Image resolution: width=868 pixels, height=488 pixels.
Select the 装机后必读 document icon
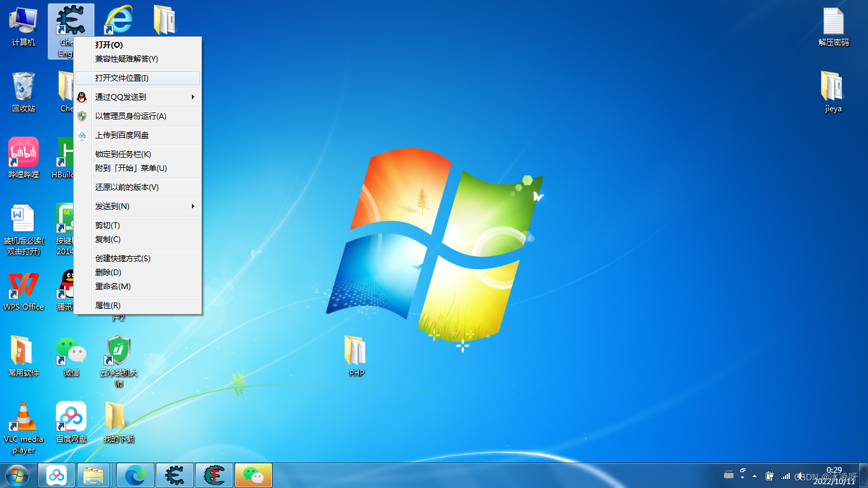pyautogui.click(x=24, y=229)
